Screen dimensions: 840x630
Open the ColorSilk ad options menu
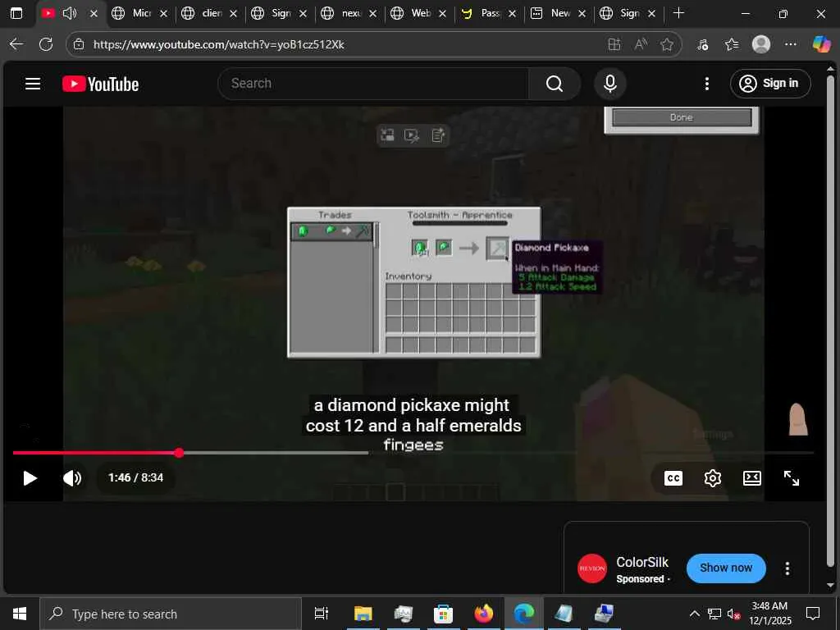tap(787, 568)
